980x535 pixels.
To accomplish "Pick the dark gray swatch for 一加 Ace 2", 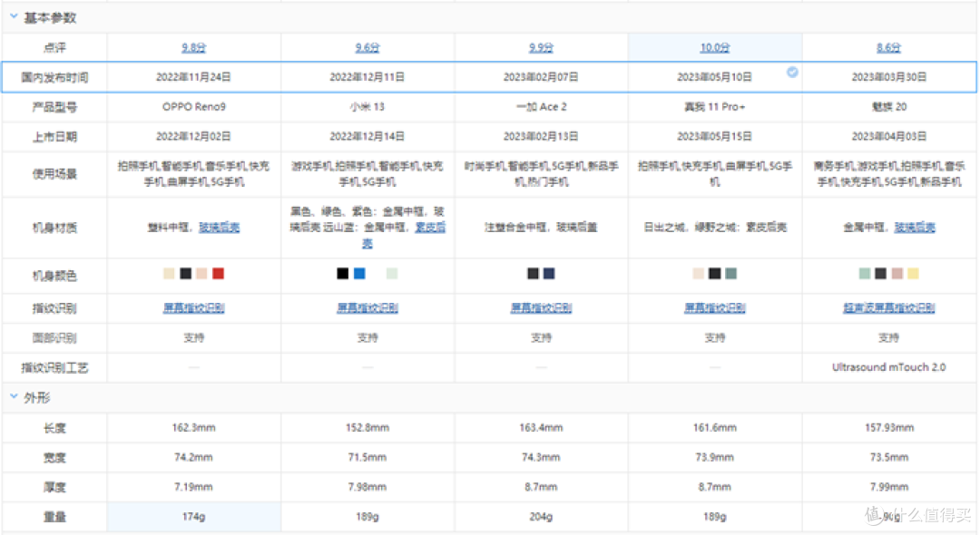I will [534, 274].
